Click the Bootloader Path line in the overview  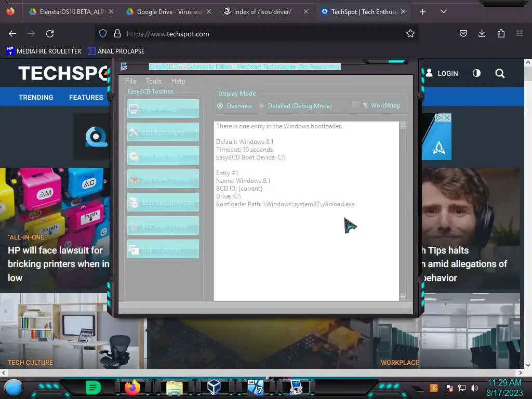[x=285, y=204]
